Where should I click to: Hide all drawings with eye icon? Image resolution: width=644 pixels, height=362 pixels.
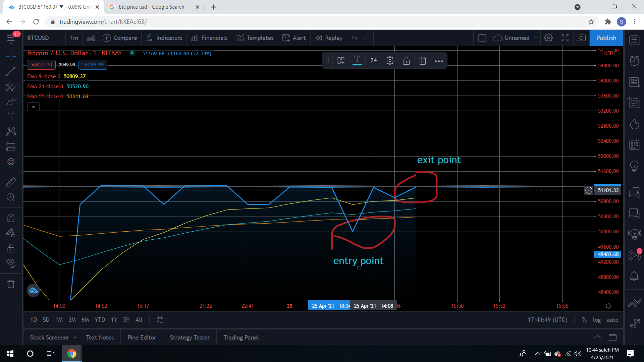click(11, 263)
